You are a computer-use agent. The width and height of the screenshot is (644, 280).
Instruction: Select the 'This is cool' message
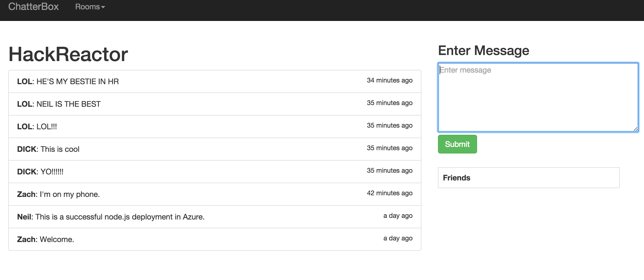click(x=215, y=149)
